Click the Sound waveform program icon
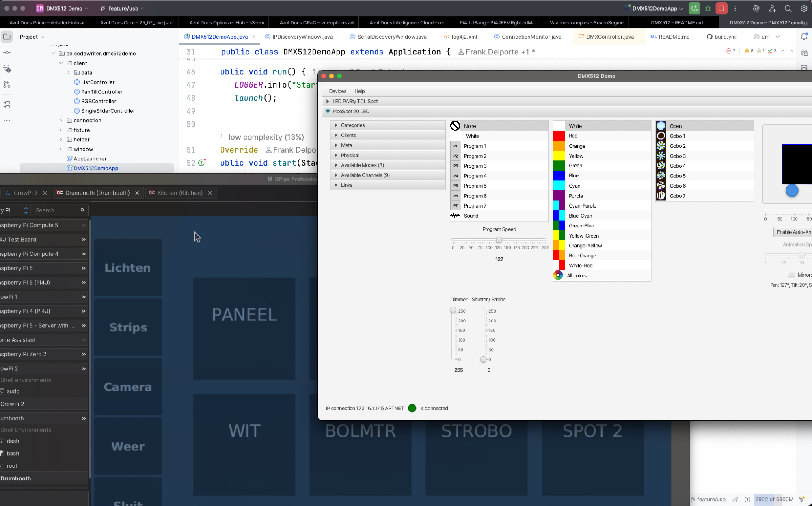The width and height of the screenshot is (812, 506). point(455,216)
